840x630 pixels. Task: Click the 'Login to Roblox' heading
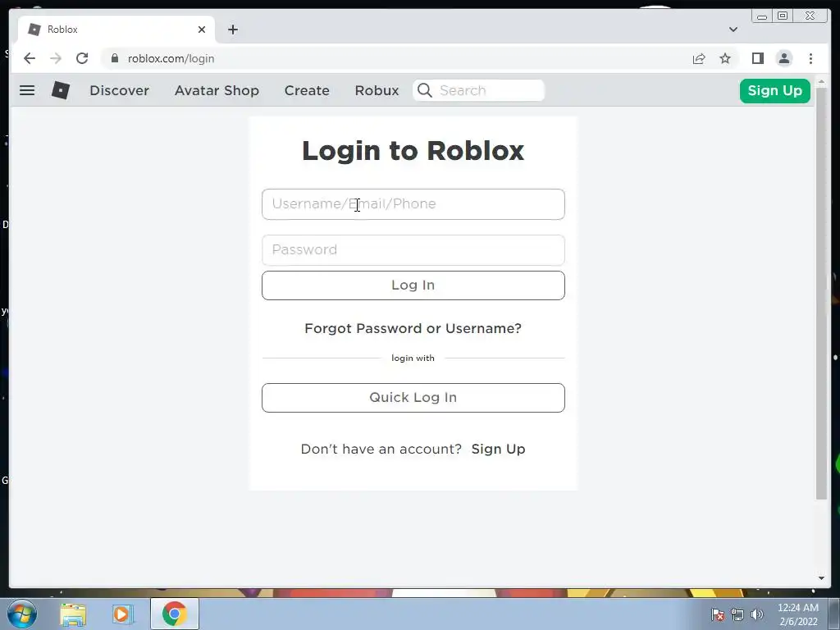pyautogui.click(x=413, y=151)
